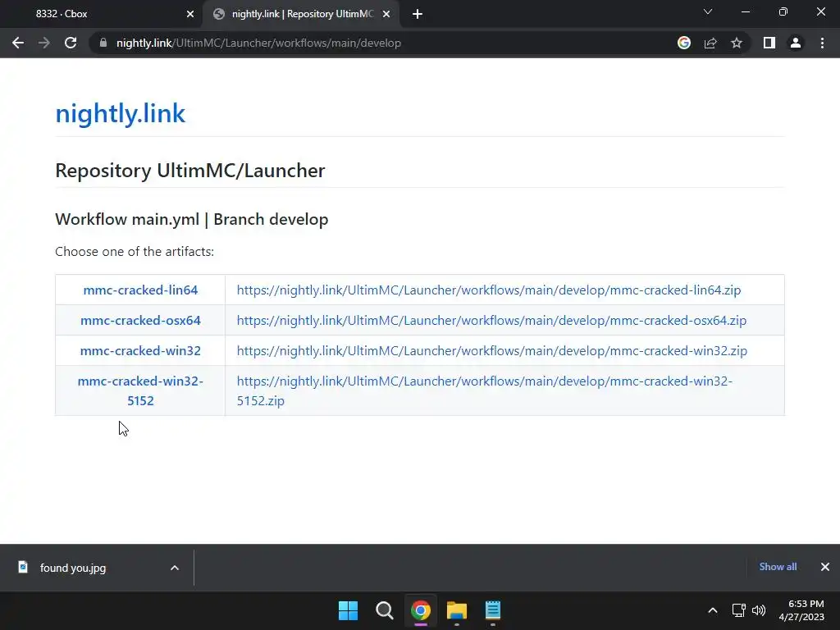Click the file icon of found you.jpg
The image size is (840, 630).
click(23, 567)
